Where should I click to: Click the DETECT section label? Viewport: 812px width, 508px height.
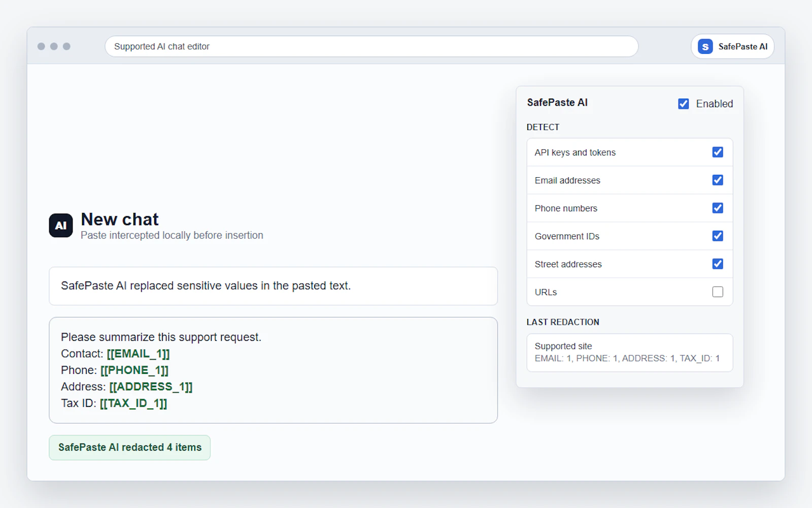coord(543,127)
